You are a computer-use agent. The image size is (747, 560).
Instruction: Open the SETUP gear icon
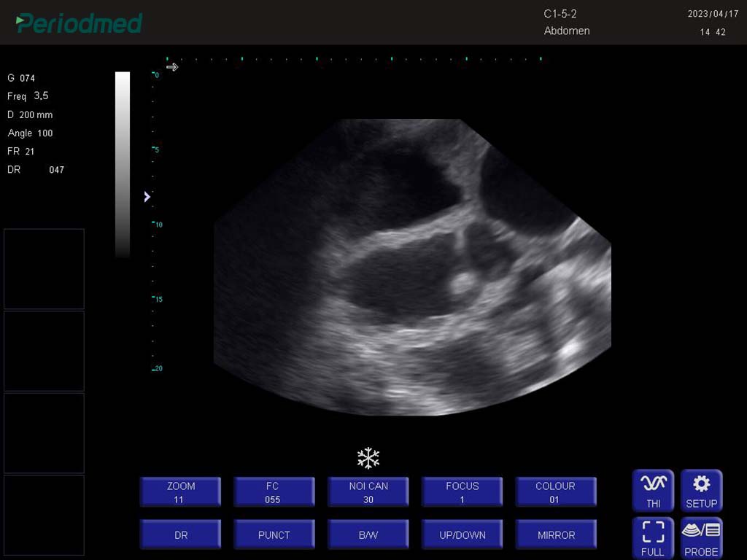[701, 491]
